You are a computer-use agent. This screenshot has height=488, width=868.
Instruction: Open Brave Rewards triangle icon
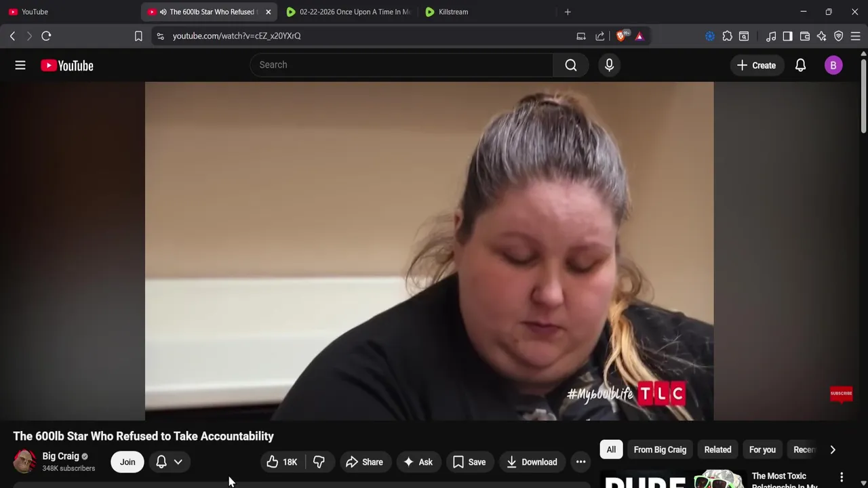point(639,36)
